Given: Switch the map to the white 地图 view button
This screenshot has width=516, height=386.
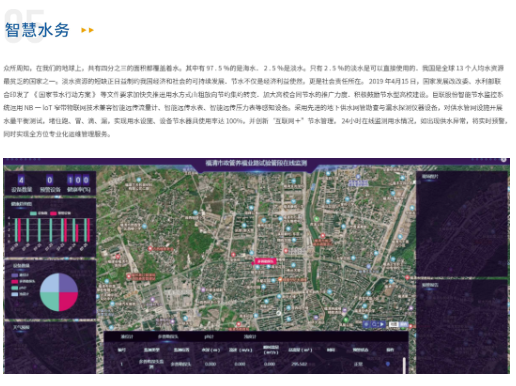Looking at the screenshot, I should (x=394, y=324).
